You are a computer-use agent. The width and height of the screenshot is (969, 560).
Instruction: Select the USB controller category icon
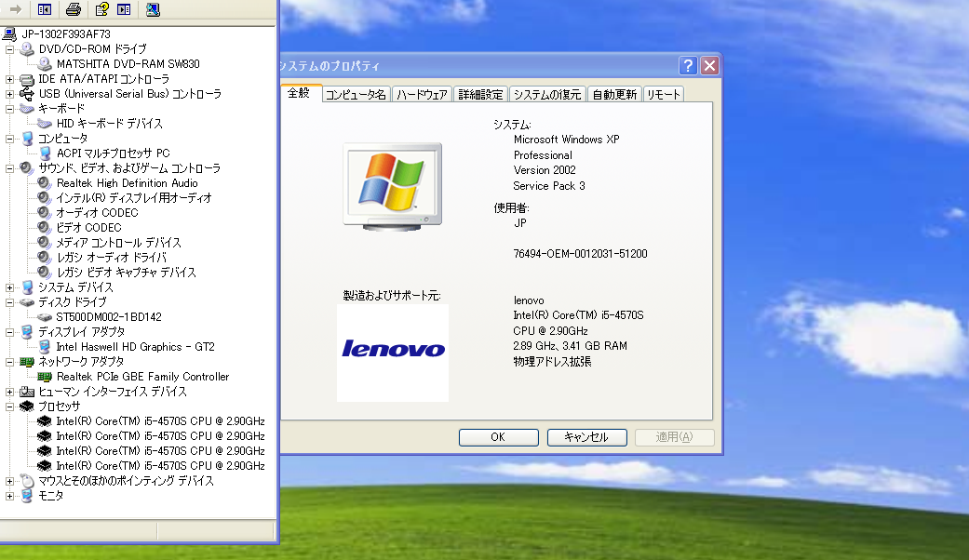pos(27,94)
